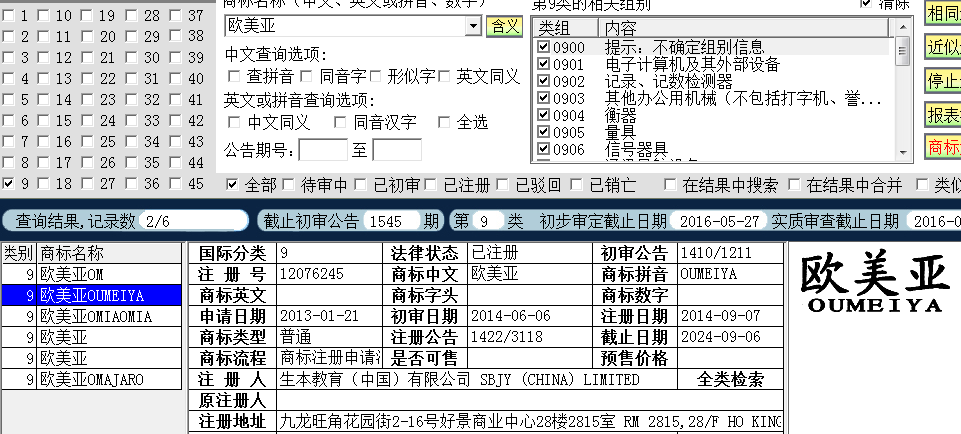
Task: Click group row 0902 记录、记数检测器
Action: 711,81
